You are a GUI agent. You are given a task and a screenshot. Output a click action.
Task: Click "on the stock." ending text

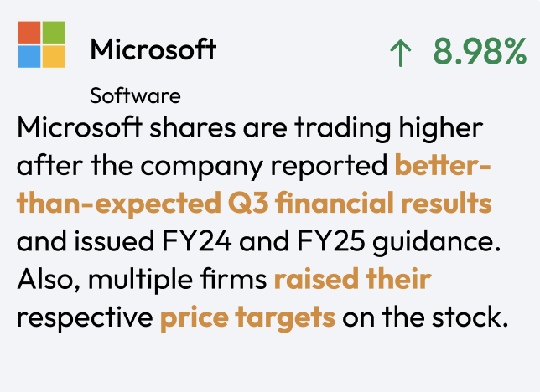[x=425, y=317]
